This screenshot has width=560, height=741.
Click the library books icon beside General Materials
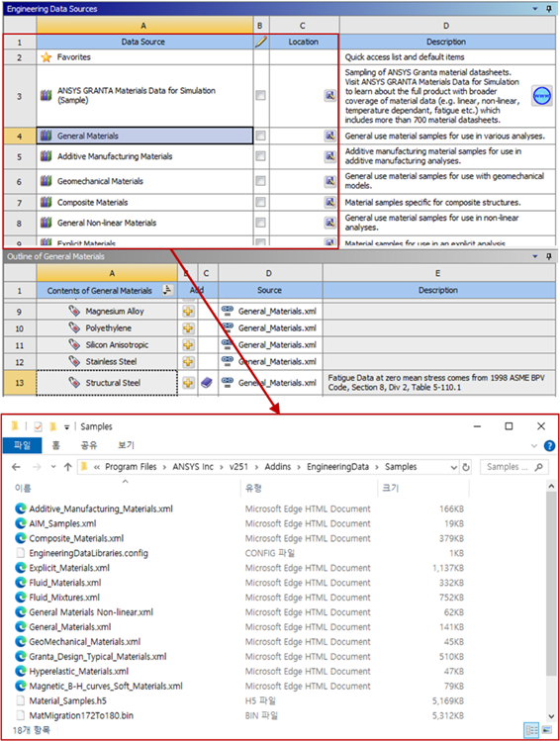coord(46,136)
